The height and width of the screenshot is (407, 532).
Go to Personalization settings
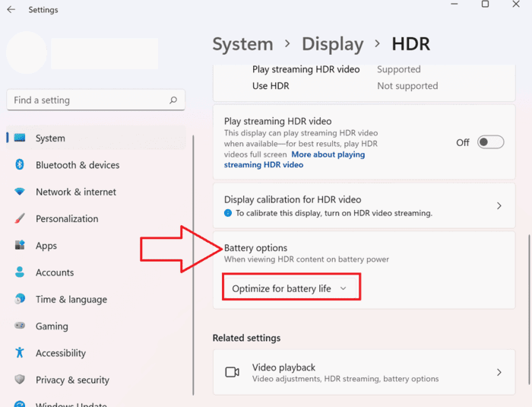(96, 218)
